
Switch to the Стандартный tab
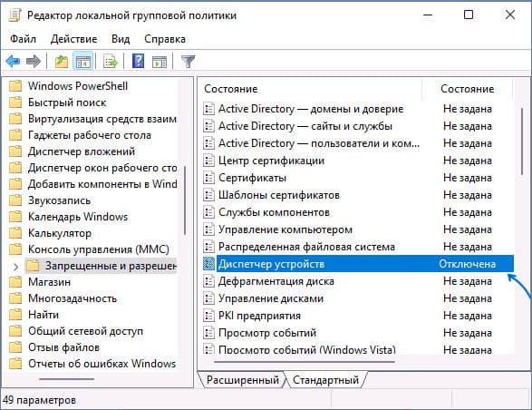click(x=325, y=380)
